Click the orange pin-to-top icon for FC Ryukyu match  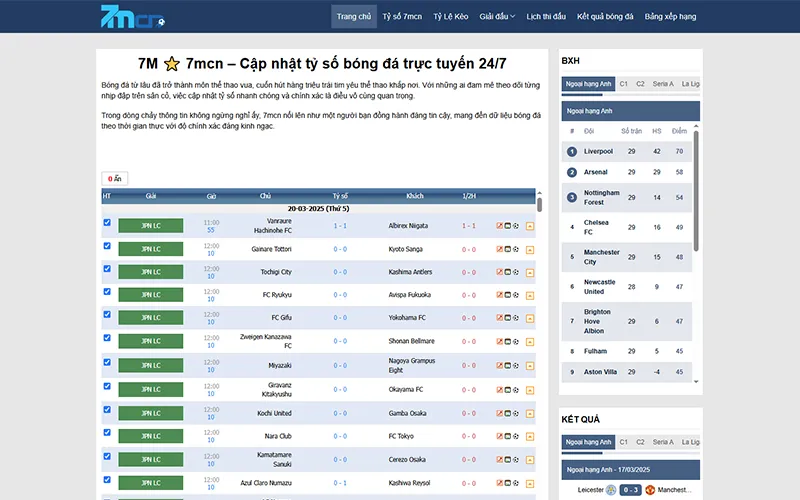[x=529, y=295]
